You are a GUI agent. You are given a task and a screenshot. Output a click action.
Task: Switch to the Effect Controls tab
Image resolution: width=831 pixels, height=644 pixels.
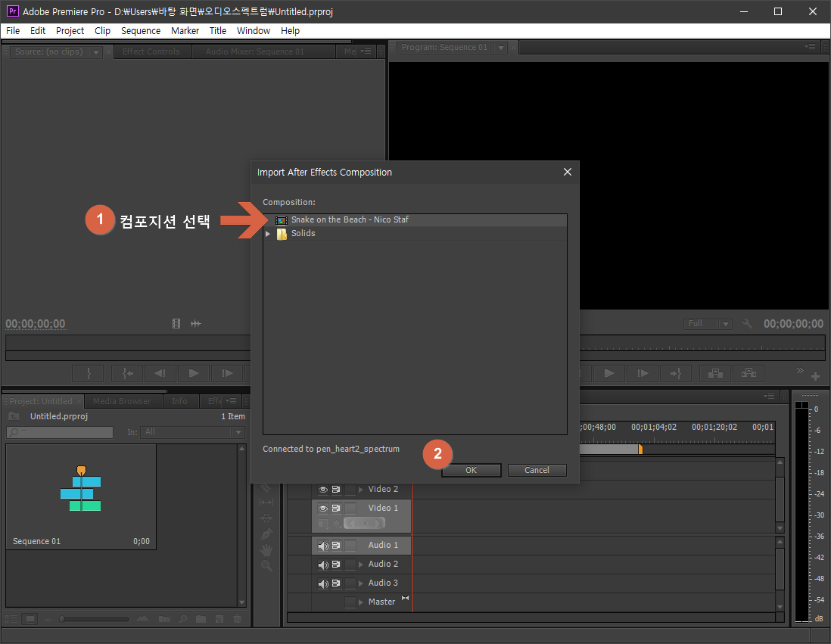[151, 51]
